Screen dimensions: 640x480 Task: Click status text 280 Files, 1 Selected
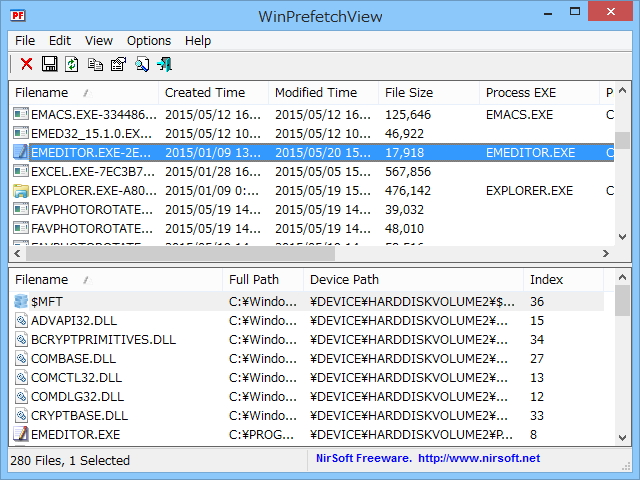point(70,460)
